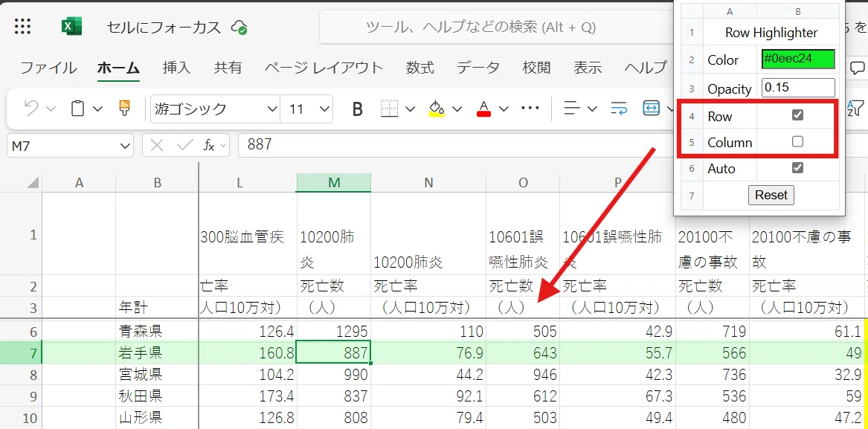Expand the fill color dropdown arrow
Screen dimensions: 868x429
tap(457, 109)
